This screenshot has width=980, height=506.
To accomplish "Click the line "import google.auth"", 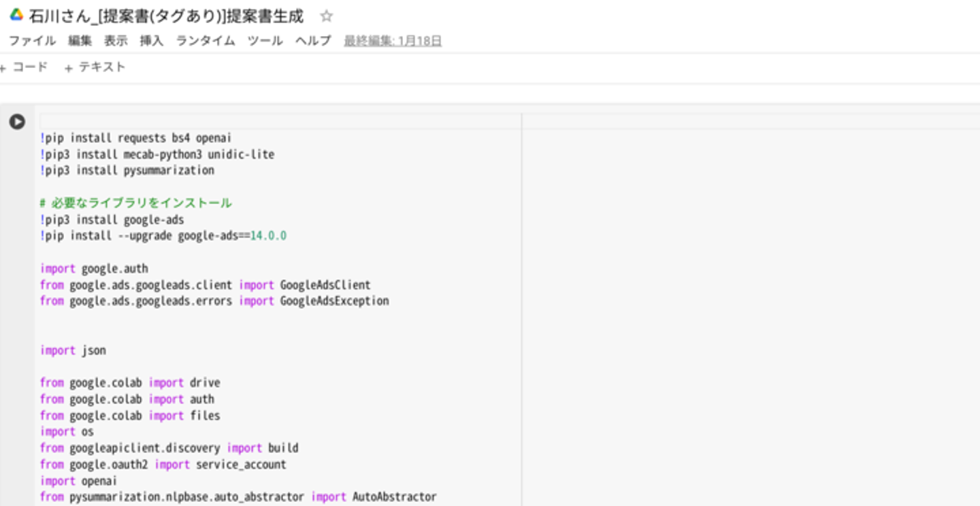I will click(x=94, y=269).
